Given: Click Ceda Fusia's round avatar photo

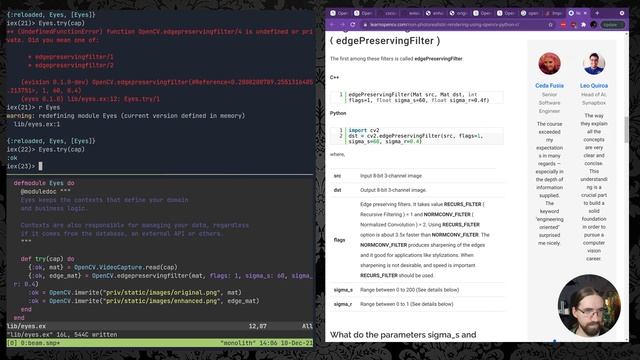Looking at the screenshot, I should pyautogui.click(x=549, y=64).
